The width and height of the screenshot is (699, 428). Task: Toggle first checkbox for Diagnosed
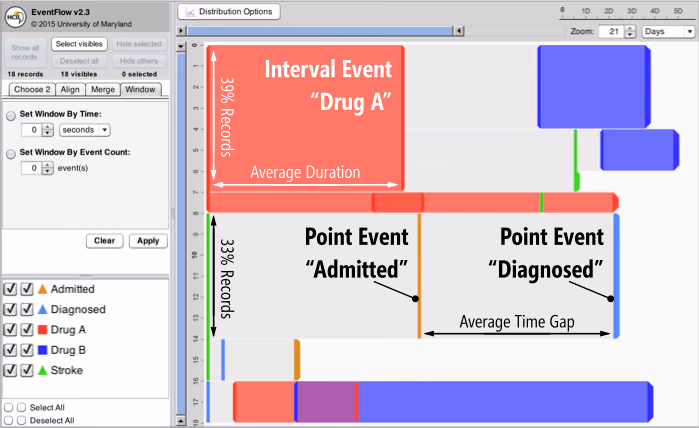click(x=10, y=309)
